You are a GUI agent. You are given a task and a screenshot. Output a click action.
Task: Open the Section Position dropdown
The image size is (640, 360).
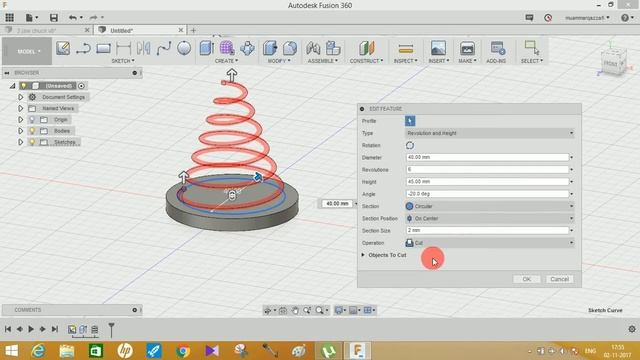click(x=490, y=218)
